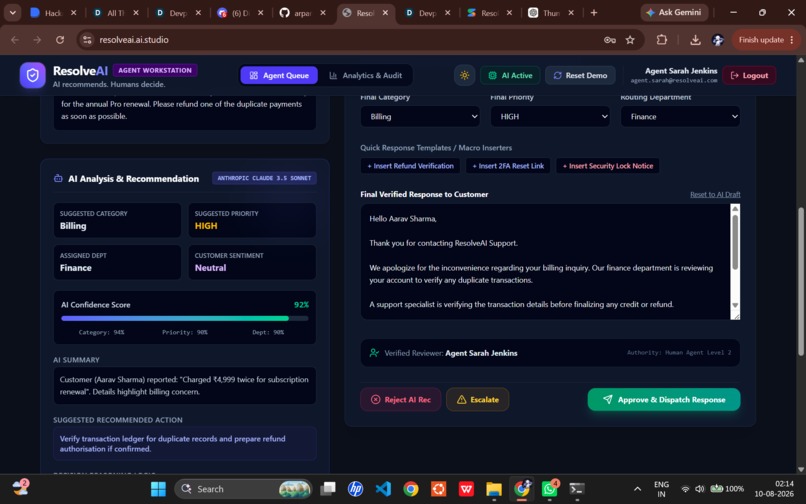Toggle the AI Active status button

[x=510, y=76]
